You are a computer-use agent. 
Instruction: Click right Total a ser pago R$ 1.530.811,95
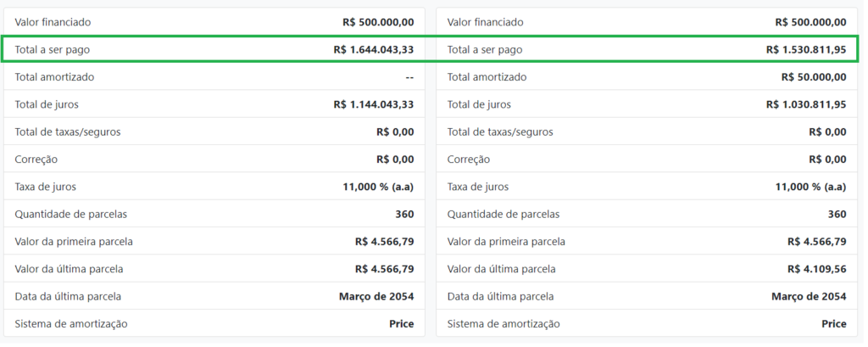pos(806,50)
